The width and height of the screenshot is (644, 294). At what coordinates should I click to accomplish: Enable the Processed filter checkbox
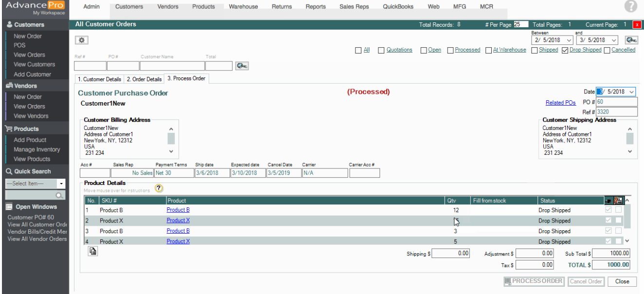click(x=450, y=50)
